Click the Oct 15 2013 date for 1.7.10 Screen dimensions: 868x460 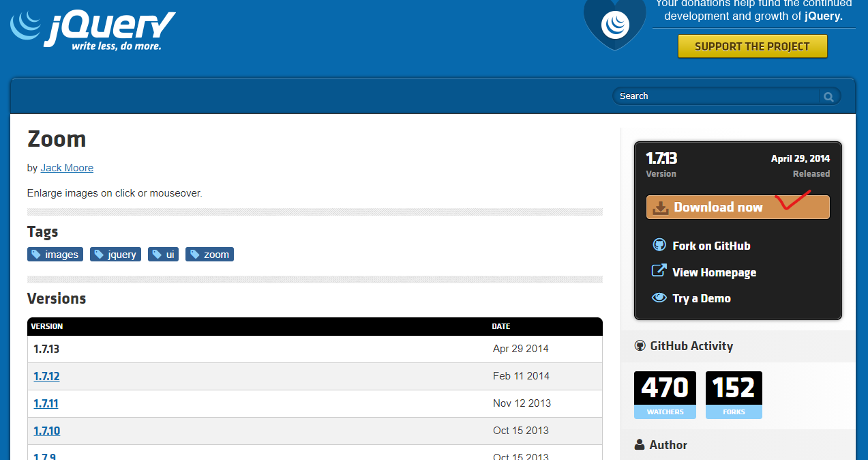[x=521, y=431]
